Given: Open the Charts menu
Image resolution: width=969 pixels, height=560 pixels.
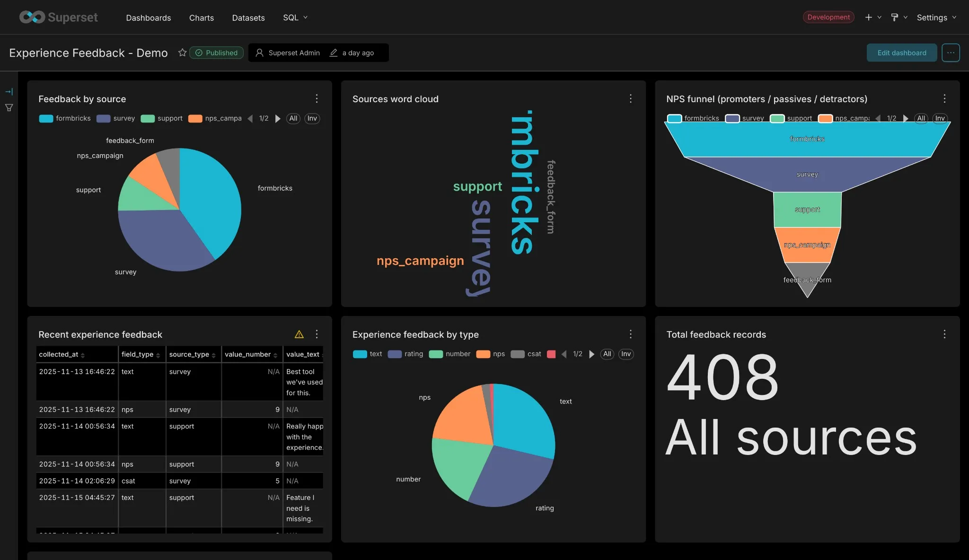Looking at the screenshot, I should (x=202, y=17).
